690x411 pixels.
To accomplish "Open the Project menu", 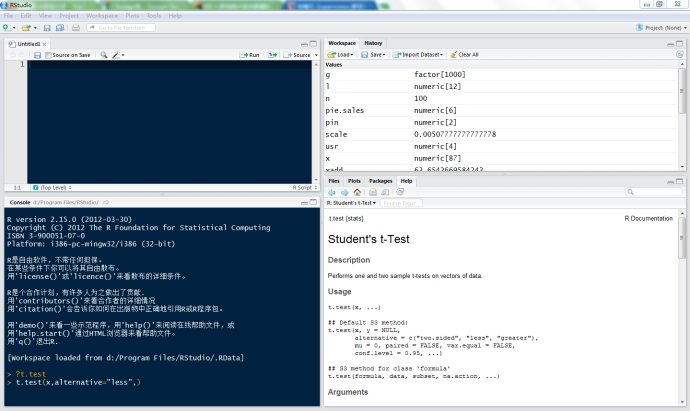I will (x=69, y=16).
